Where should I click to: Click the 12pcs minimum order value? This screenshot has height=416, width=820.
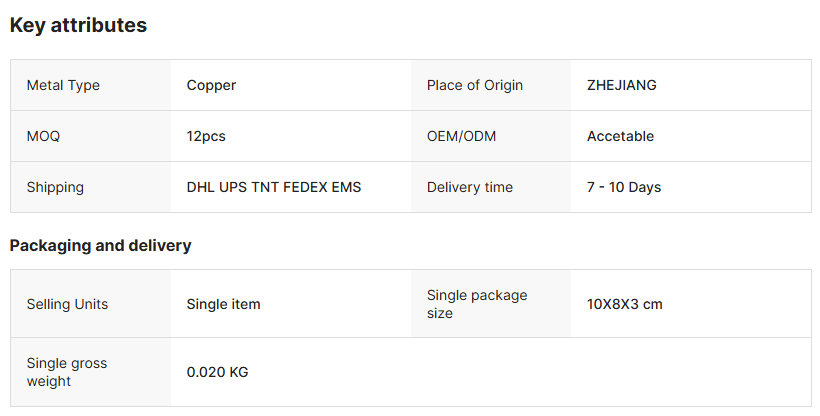[x=206, y=136]
